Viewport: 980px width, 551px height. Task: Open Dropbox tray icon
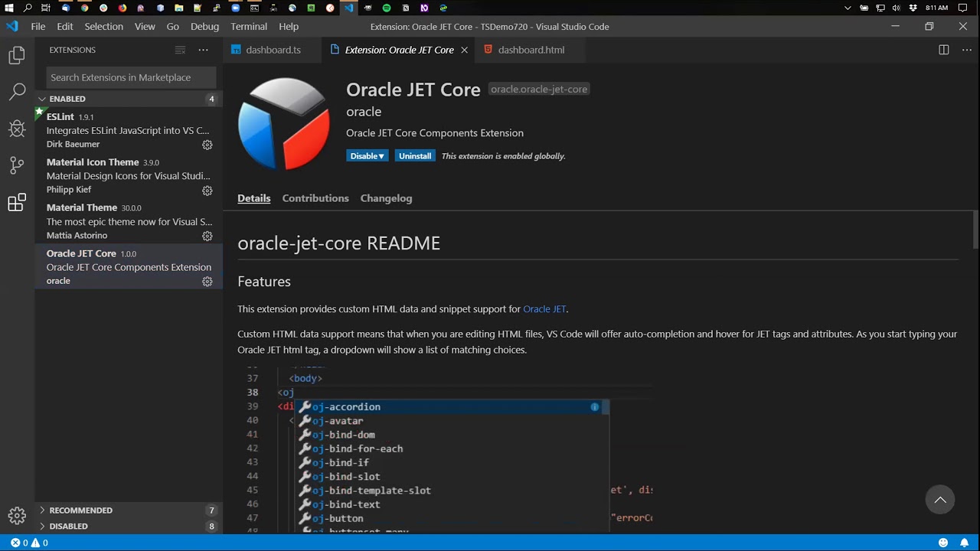point(913,8)
